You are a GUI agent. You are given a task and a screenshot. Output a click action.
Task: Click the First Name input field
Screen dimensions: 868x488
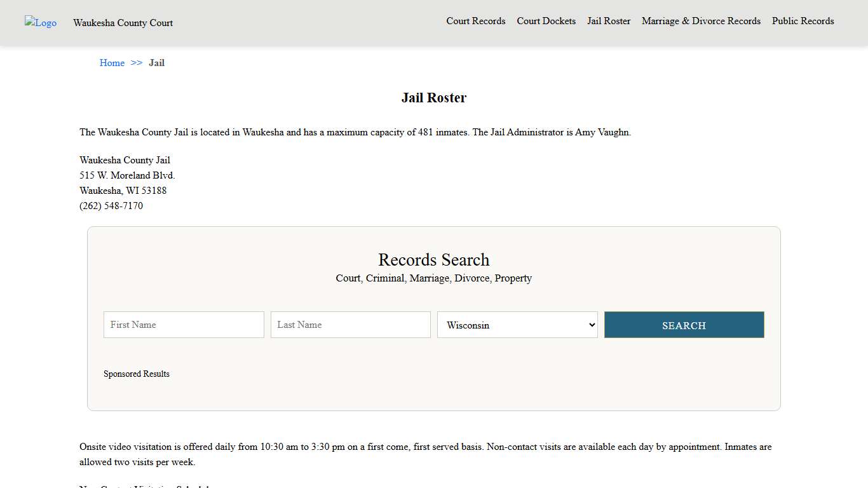(184, 325)
